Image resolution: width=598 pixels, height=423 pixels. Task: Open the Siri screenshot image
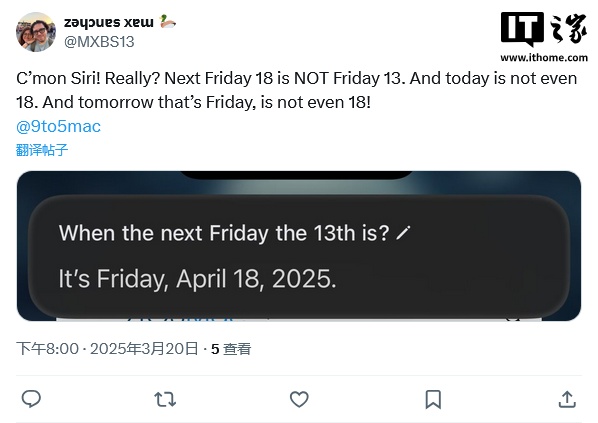[x=299, y=246]
